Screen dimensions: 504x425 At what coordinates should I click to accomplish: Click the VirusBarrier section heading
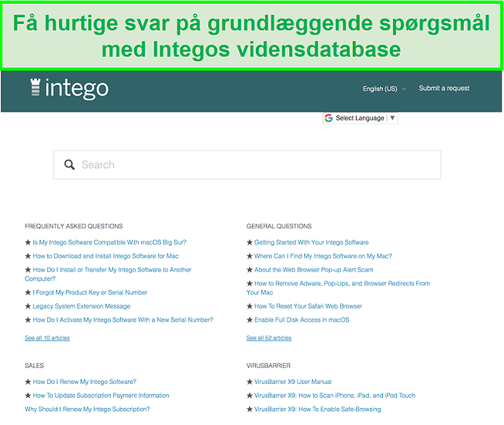pos(268,365)
